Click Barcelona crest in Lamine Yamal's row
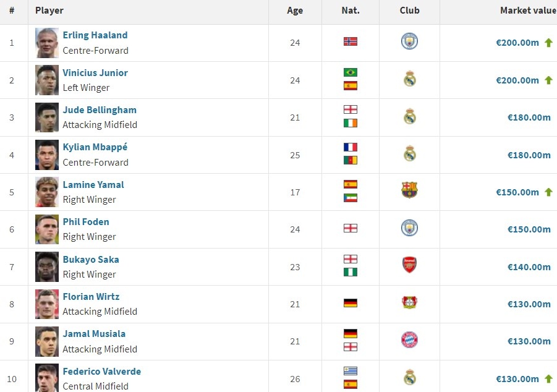557x392 pixels. click(409, 191)
